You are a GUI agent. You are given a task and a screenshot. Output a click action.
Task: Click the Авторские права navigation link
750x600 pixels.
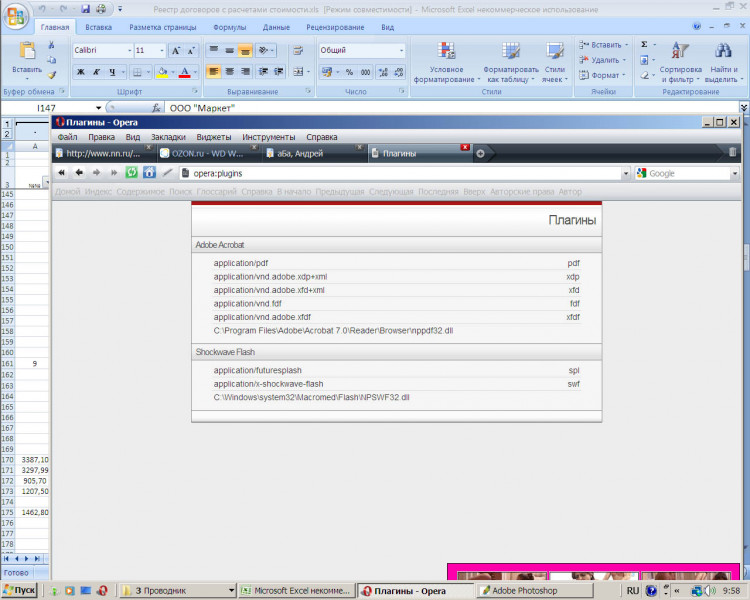coord(522,192)
